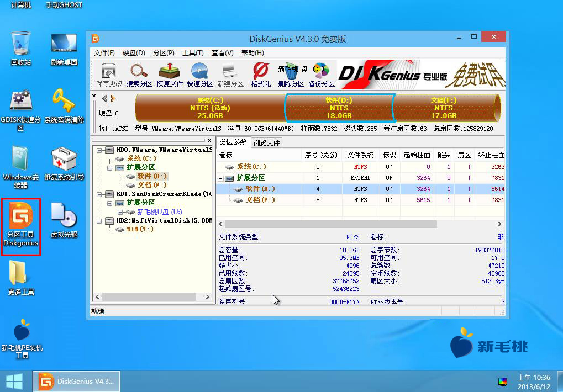The width and height of the screenshot is (563, 392).
Task: Select 软件(D:) in the disk tree
Action: pyautogui.click(x=152, y=176)
